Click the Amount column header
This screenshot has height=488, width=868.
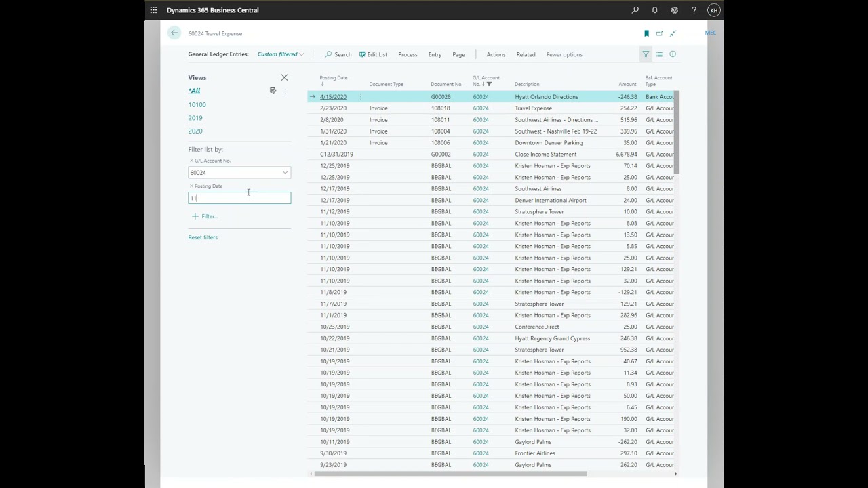627,84
